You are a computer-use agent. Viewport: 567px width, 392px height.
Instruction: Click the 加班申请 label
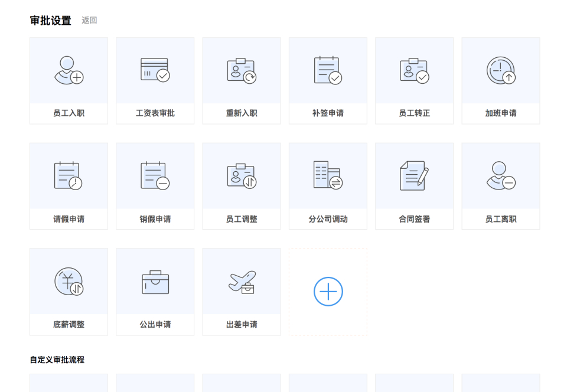pos(501,113)
